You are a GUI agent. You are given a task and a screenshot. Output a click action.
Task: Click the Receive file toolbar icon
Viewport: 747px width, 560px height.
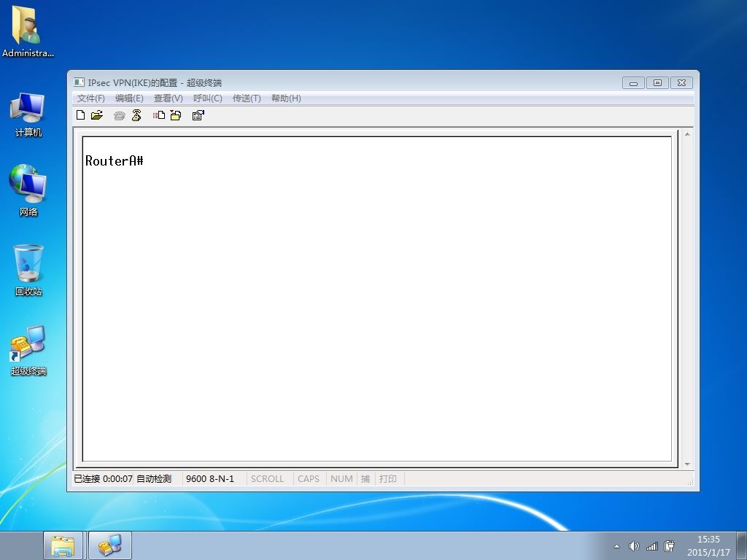[176, 115]
